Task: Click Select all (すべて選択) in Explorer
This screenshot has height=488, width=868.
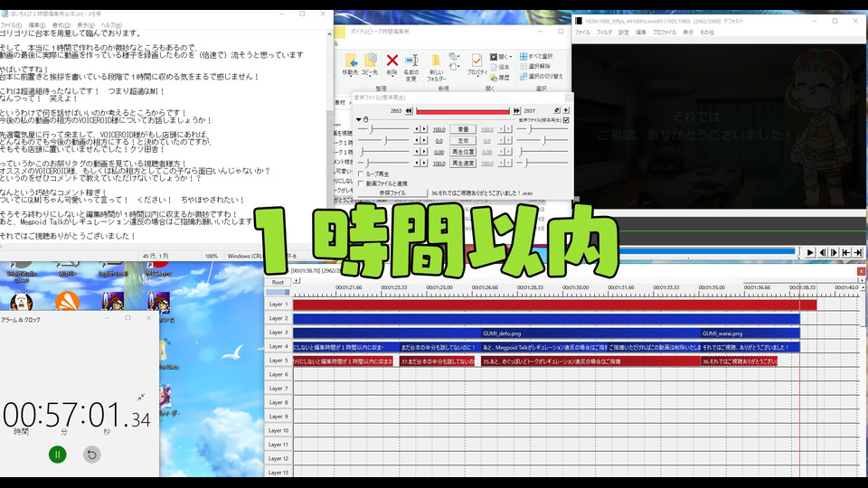Action: [536, 56]
